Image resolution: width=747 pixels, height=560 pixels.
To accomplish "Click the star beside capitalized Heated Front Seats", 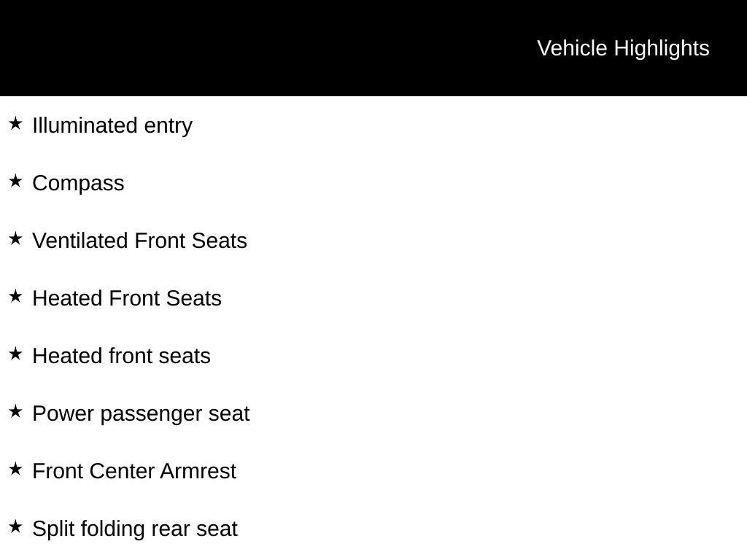I will click(x=15, y=296).
